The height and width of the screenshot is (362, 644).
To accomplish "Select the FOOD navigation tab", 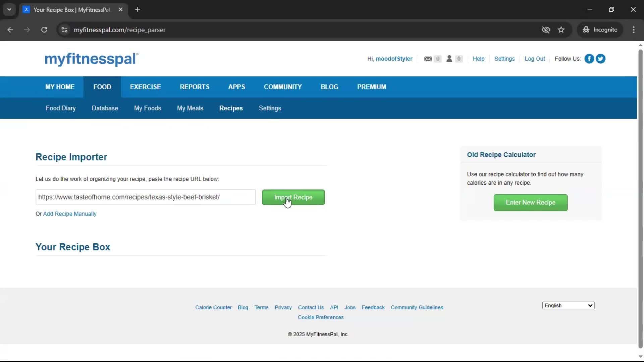I will (102, 87).
